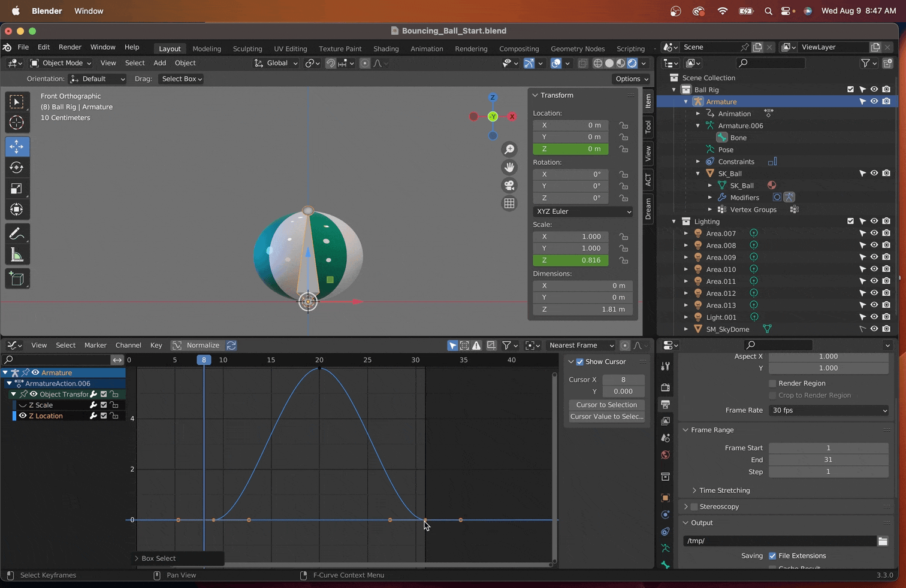Activate the Scale tool
906x588 pixels.
point(17,189)
